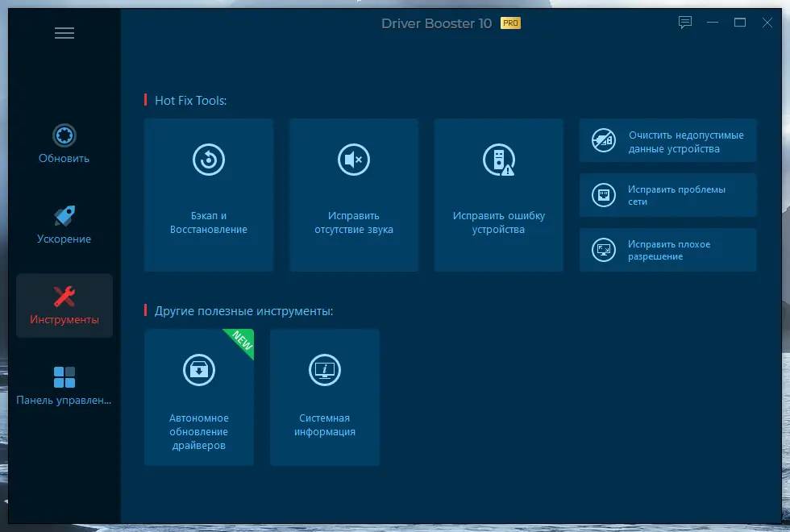Open the hamburger menu
The height and width of the screenshot is (532, 790).
(64, 33)
